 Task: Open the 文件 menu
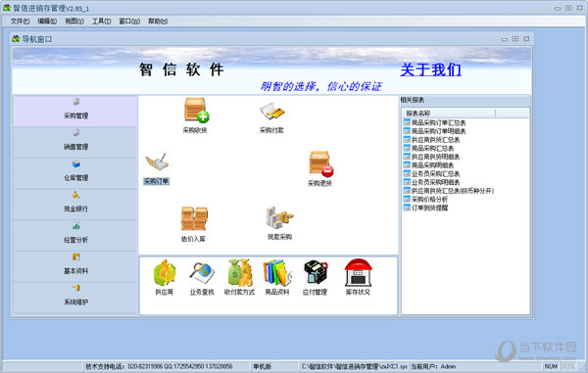(20, 22)
